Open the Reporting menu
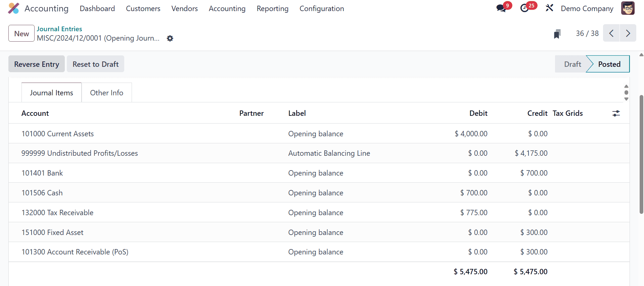Screen dimensions: 644x286 click(x=273, y=9)
